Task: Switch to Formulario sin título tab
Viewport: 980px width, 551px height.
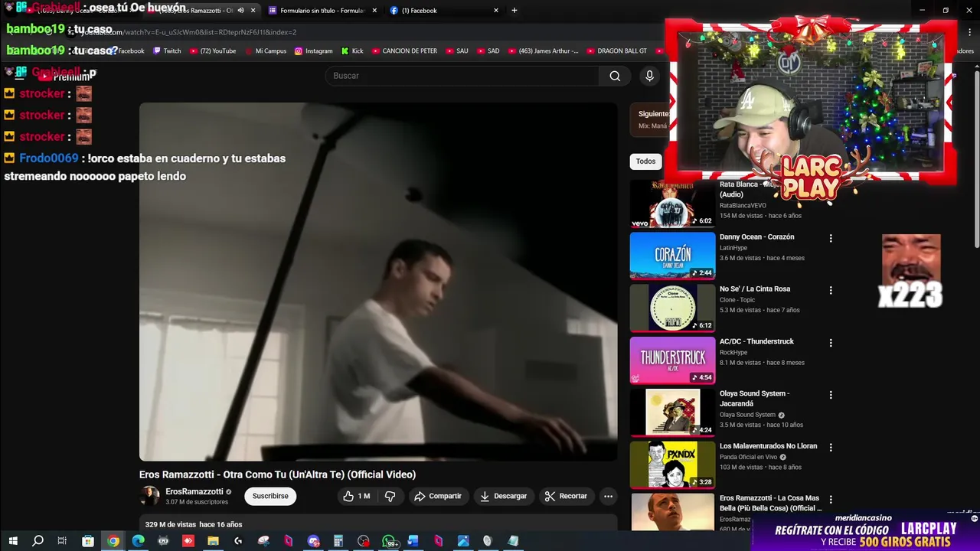Action: 322,11
